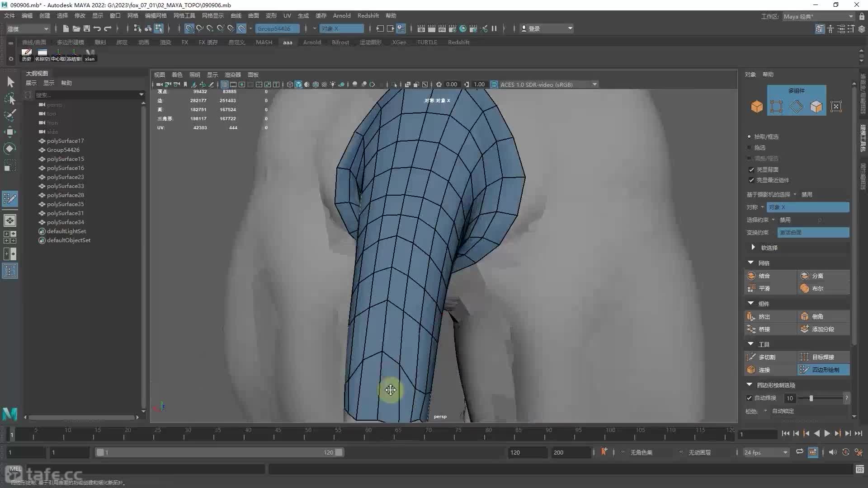The height and width of the screenshot is (488, 868).
Task: Toggle the 亮显背面 checkbox
Action: (751, 169)
